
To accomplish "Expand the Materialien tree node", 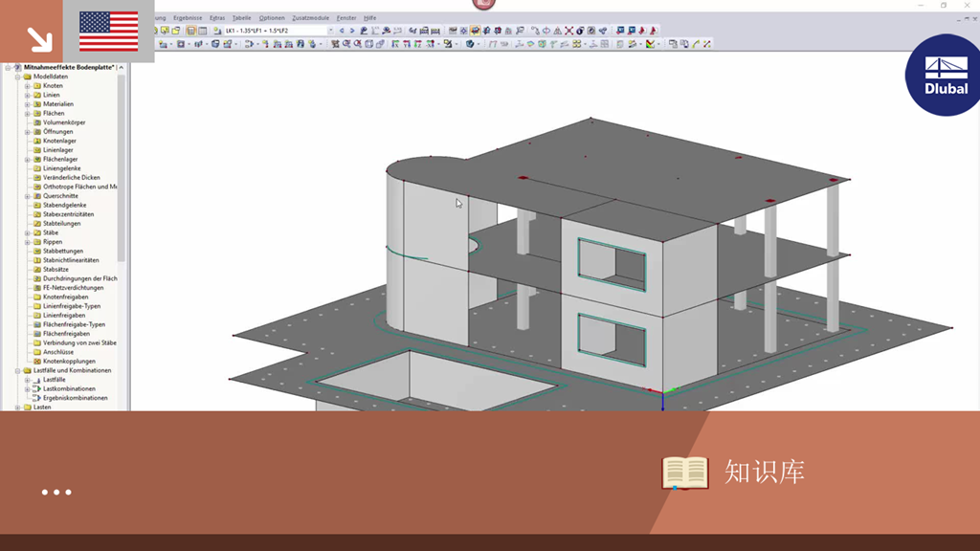I will [x=28, y=104].
